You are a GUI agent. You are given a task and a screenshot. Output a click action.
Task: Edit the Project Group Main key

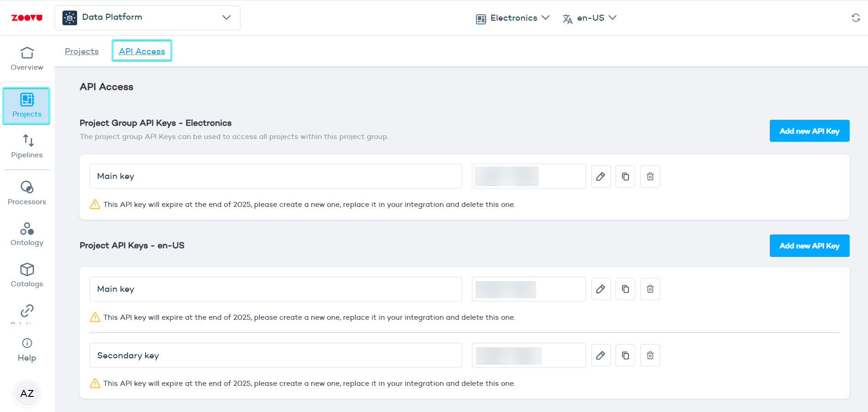point(600,177)
